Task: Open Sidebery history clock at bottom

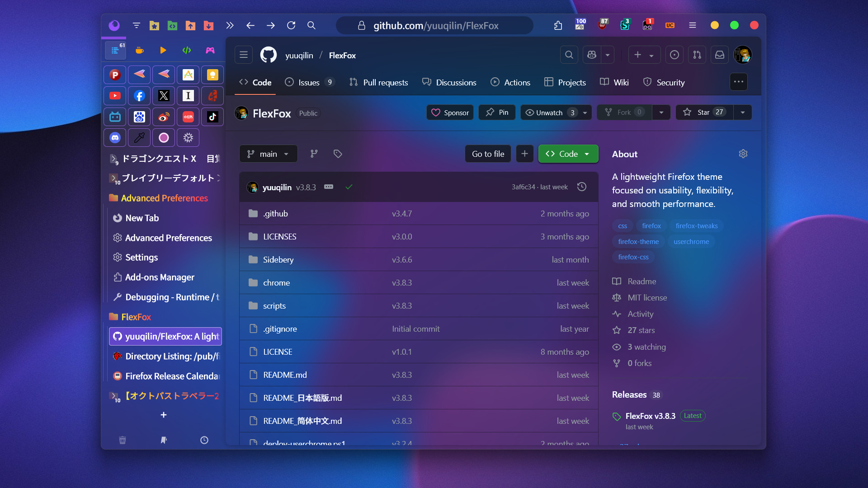Action: pyautogui.click(x=204, y=440)
